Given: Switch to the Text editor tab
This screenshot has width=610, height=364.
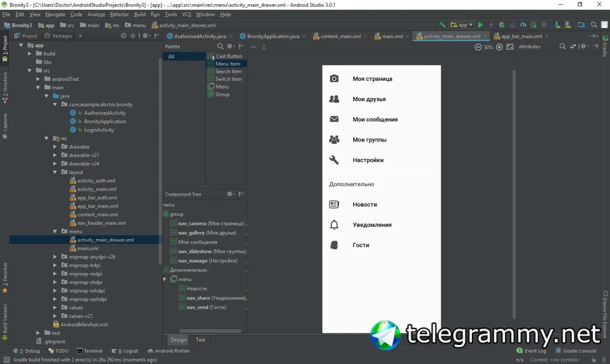Looking at the screenshot, I should tap(200, 340).
